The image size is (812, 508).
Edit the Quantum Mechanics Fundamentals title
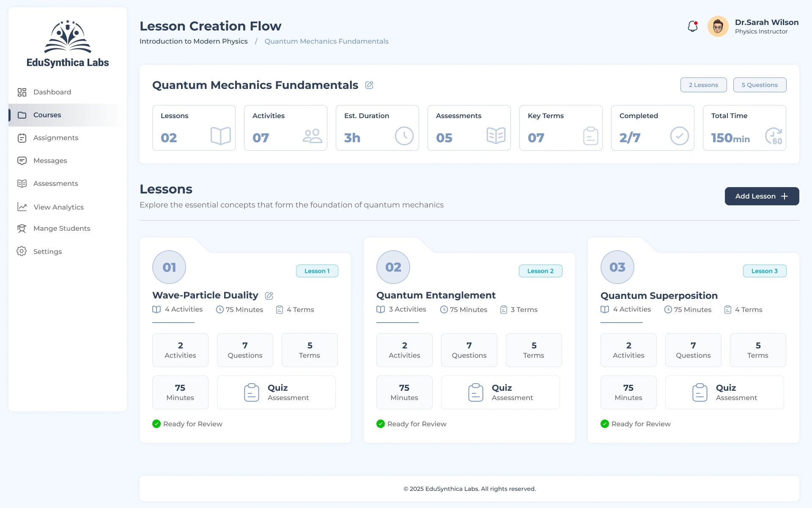click(x=369, y=85)
